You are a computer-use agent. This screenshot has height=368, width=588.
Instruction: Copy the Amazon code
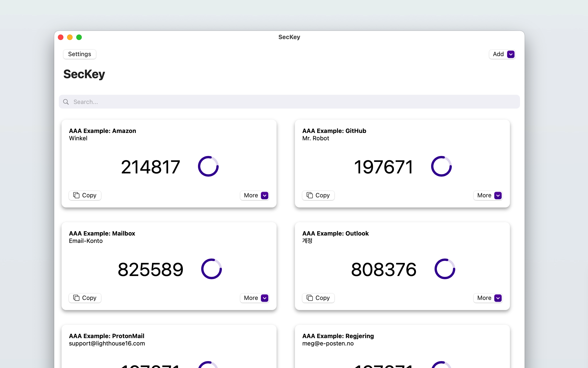pos(85,195)
